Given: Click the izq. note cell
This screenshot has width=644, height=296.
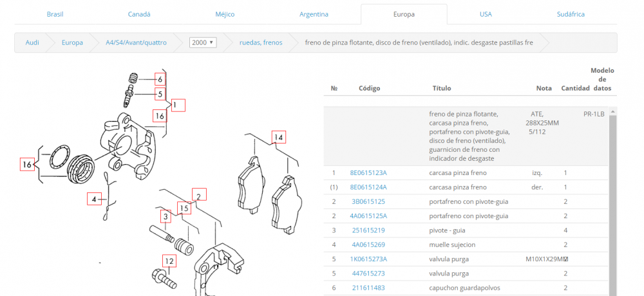Looking at the screenshot, I should (537, 173).
